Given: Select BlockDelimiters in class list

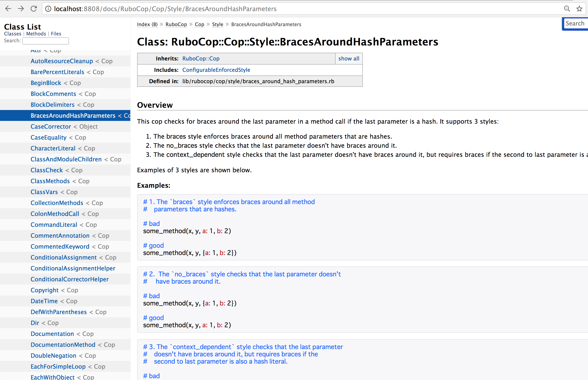Looking at the screenshot, I should click(x=52, y=105).
